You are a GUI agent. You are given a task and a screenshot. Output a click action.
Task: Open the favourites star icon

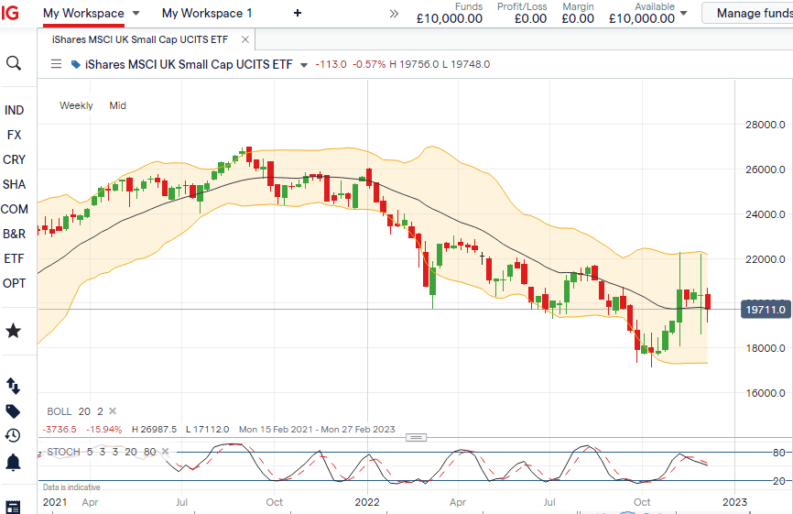[13, 331]
